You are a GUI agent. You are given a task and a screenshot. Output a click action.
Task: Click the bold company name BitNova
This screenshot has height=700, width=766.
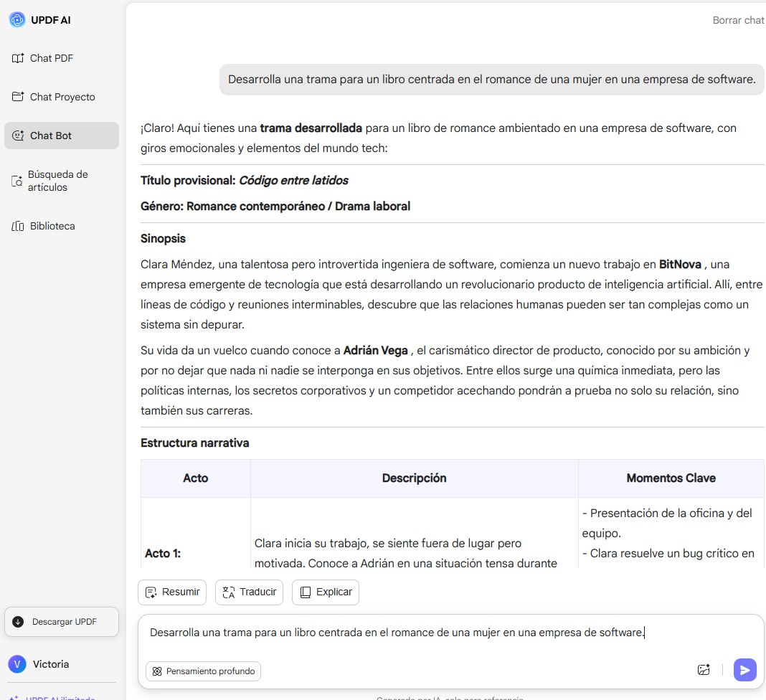680,264
